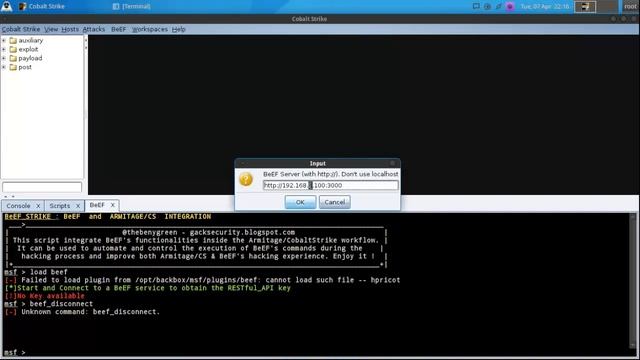This screenshot has height=360, width=640.
Task: Open the Help menu
Action: tap(178, 29)
